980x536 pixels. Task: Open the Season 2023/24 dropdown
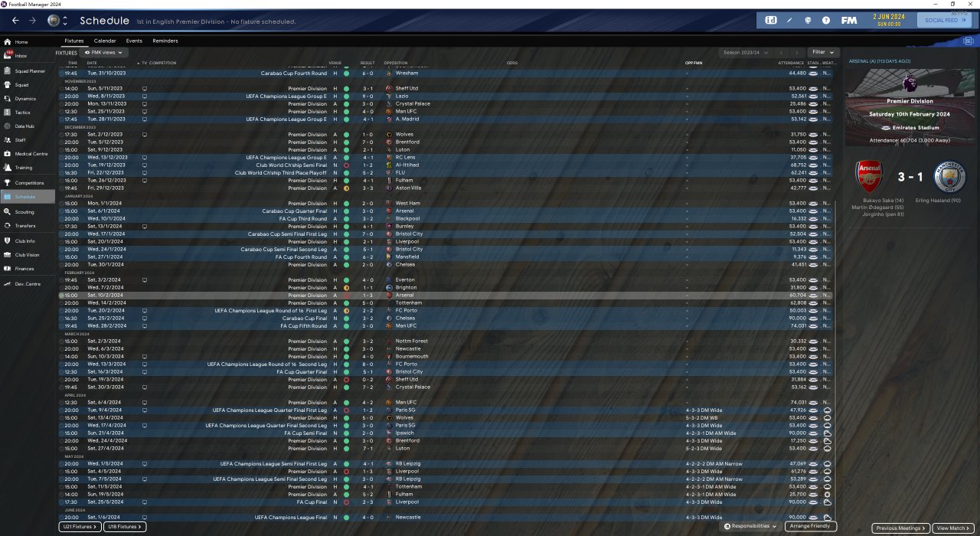746,53
